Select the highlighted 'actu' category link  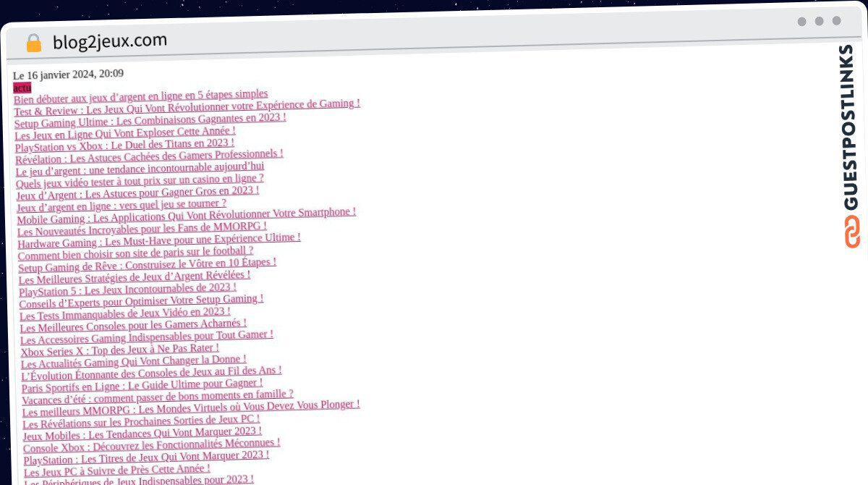tap(22, 88)
